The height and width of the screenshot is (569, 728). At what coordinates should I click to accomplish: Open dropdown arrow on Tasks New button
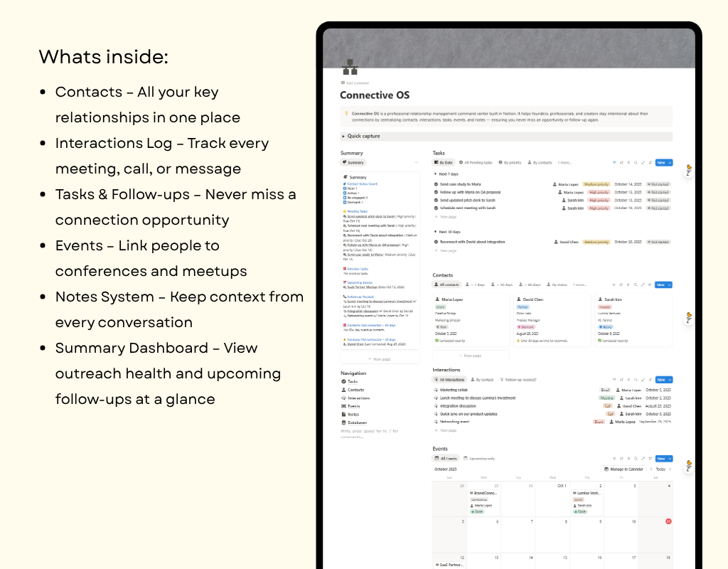pos(670,163)
